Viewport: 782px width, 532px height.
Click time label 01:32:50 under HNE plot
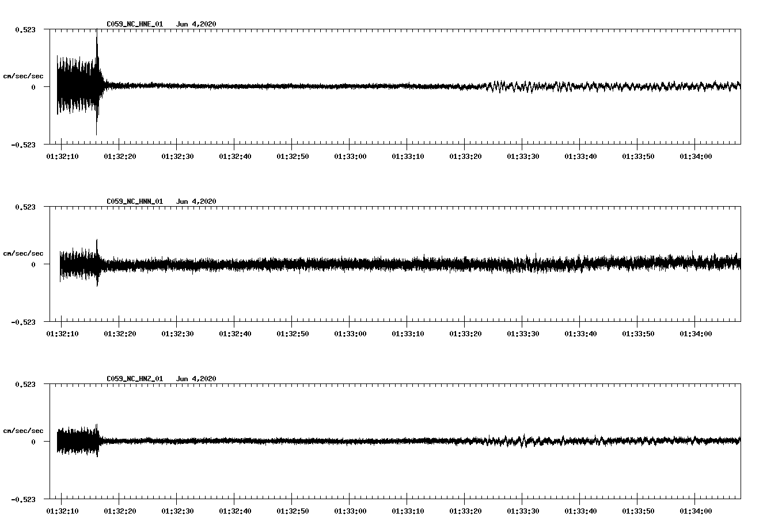293,157
